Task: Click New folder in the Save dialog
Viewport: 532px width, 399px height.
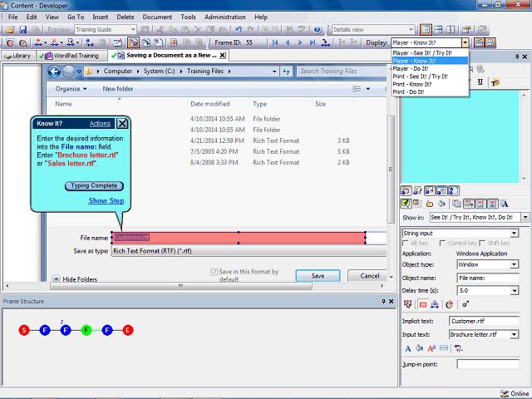Action: (118, 89)
